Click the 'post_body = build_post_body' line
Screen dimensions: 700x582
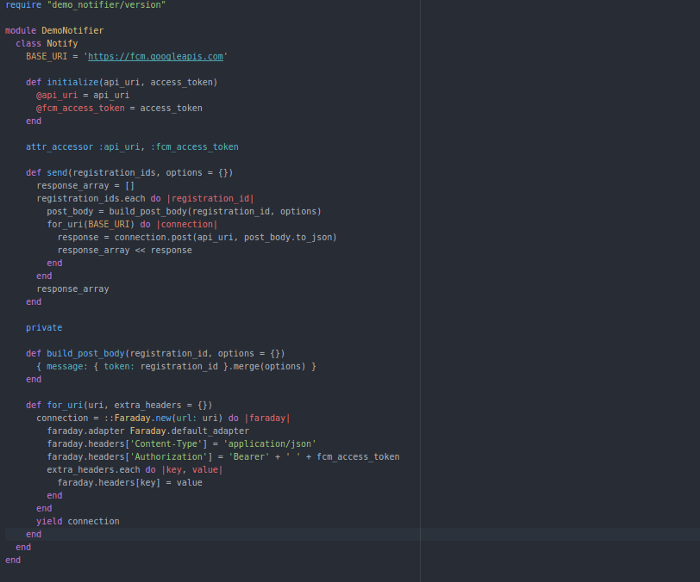tap(184, 212)
